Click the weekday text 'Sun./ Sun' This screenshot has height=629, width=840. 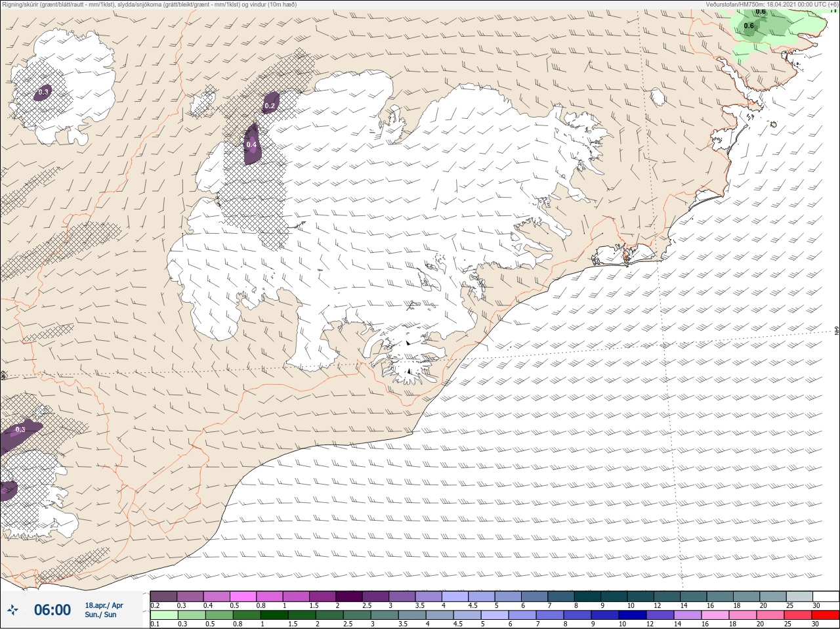101,615
